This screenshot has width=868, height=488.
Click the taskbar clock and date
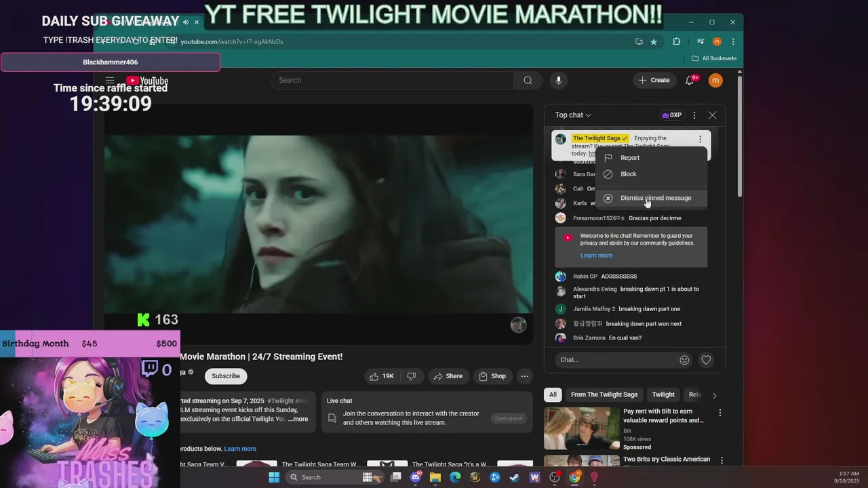click(849, 477)
